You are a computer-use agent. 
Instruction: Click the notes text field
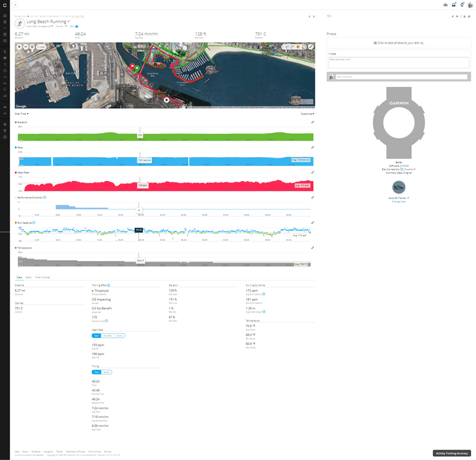pyautogui.click(x=399, y=62)
